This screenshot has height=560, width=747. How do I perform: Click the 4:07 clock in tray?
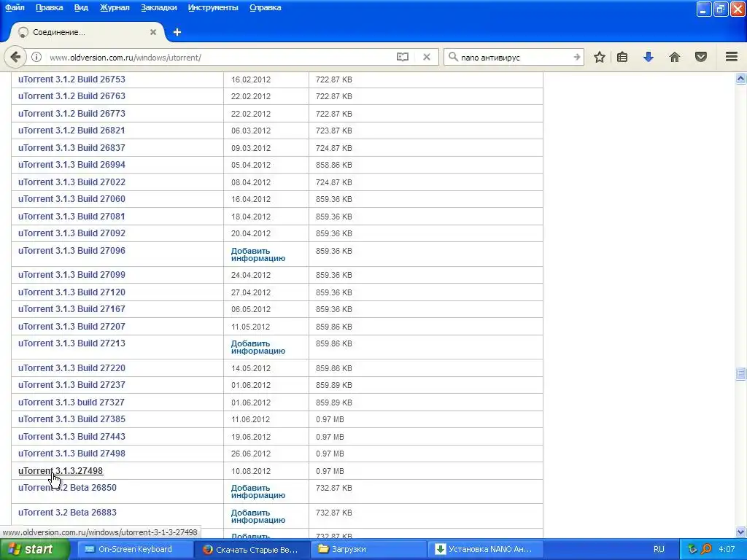click(x=727, y=550)
